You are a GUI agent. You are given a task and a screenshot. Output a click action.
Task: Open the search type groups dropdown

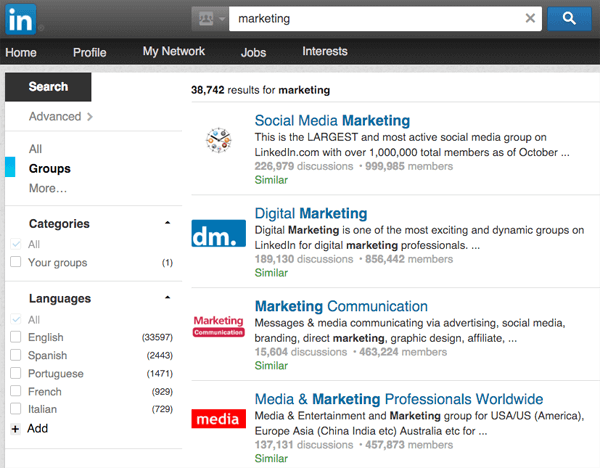tap(210, 18)
